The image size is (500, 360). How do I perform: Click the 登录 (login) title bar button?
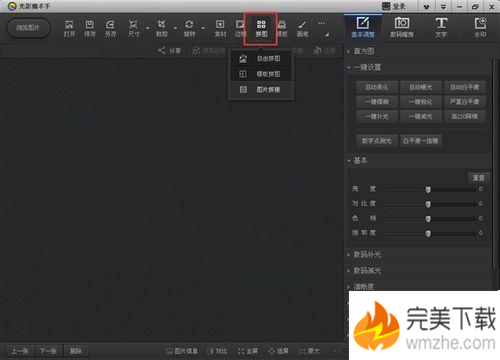[x=394, y=6]
